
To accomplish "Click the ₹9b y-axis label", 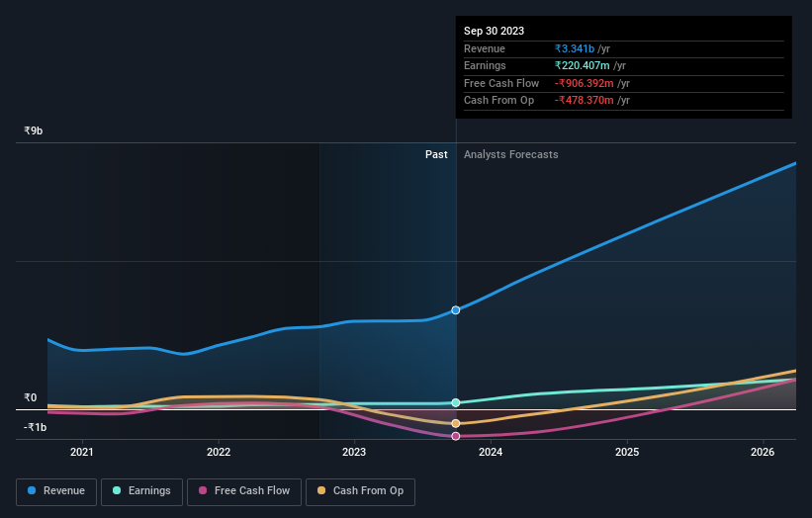I will tap(34, 130).
